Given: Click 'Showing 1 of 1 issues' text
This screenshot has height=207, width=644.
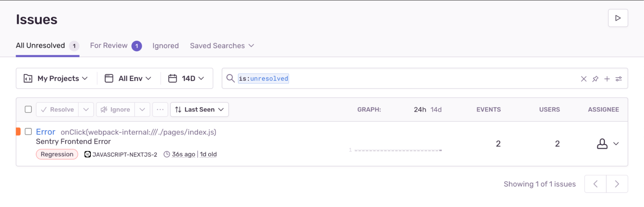Looking at the screenshot, I should [x=540, y=184].
